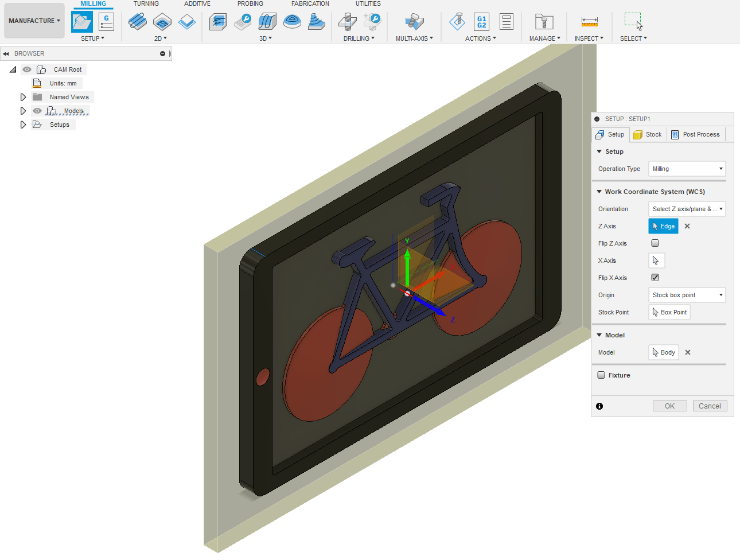Click the Browser panel options dot
This screenshot has width=740, height=560.
162,54
